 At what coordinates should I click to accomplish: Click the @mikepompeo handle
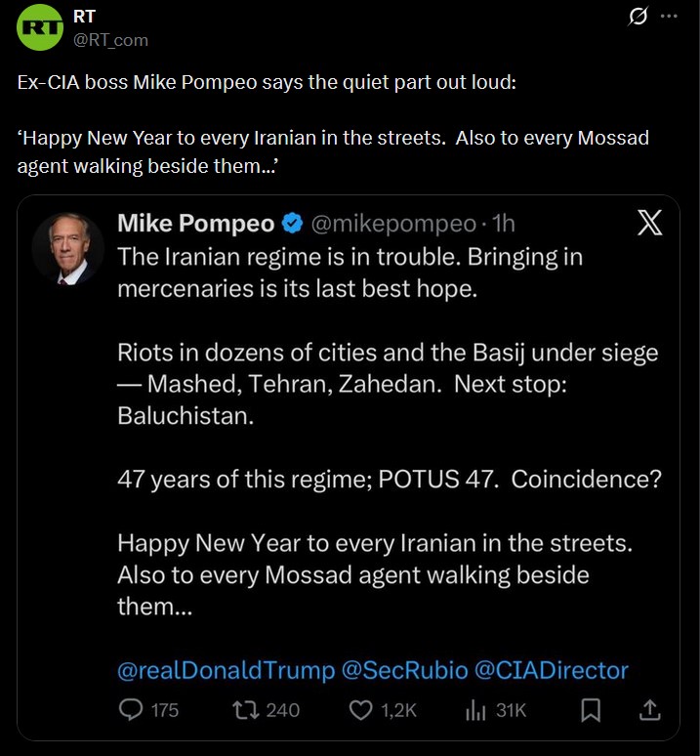[392, 224]
